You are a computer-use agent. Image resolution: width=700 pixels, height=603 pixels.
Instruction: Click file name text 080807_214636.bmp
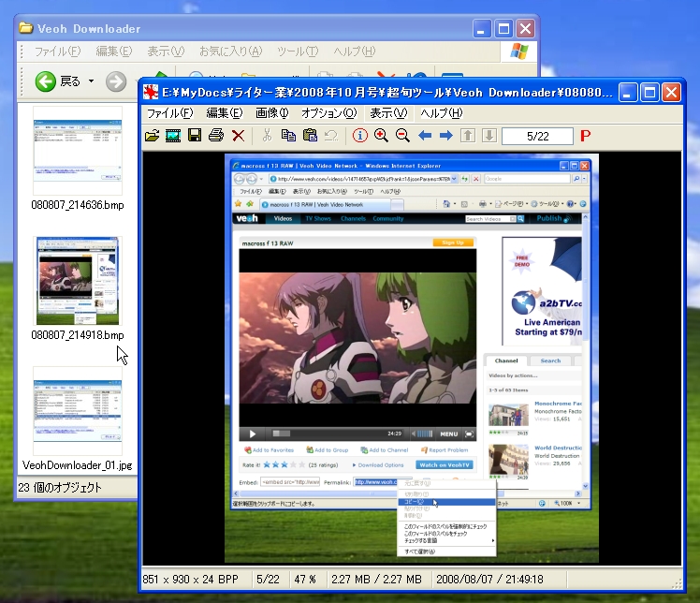click(78, 205)
